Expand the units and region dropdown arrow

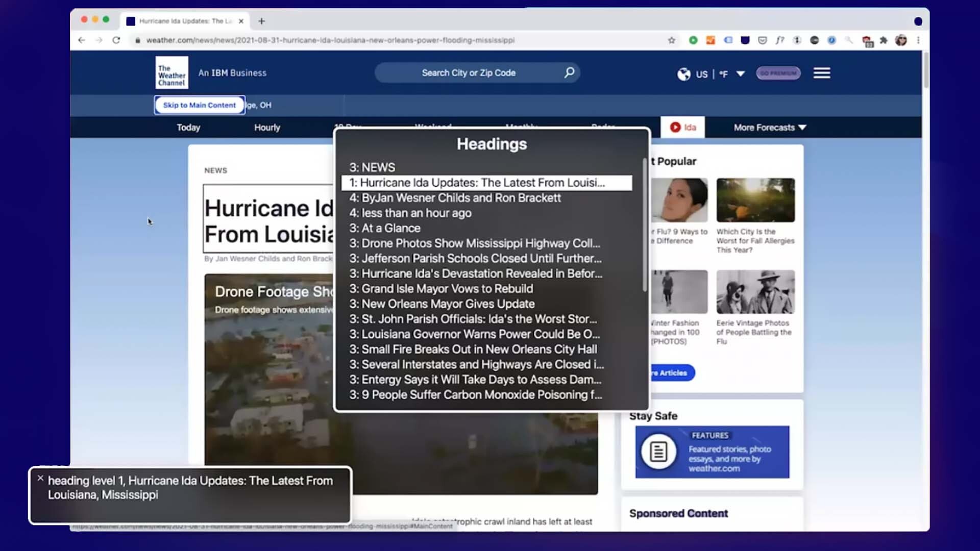click(x=740, y=74)
